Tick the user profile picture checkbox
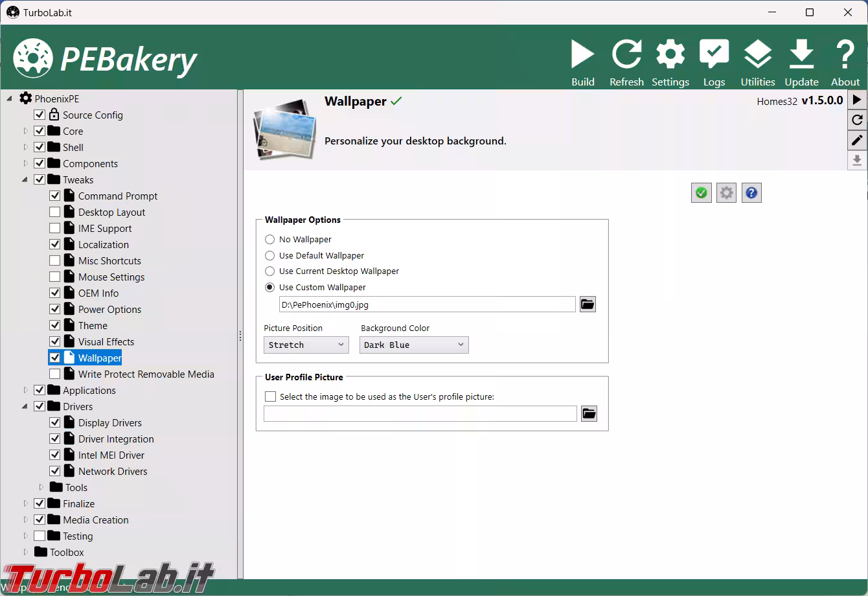This screenshot has height=596, width=868. pos(271,396)
